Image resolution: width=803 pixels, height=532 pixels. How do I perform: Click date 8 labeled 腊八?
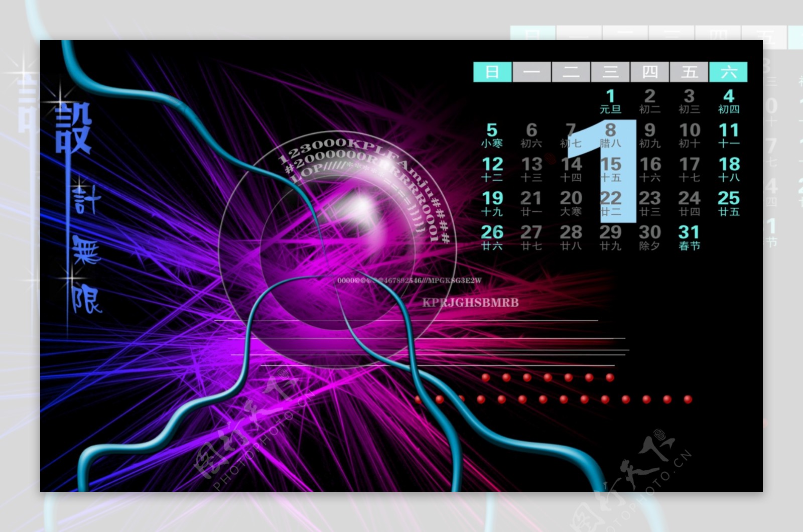(610, 135)
